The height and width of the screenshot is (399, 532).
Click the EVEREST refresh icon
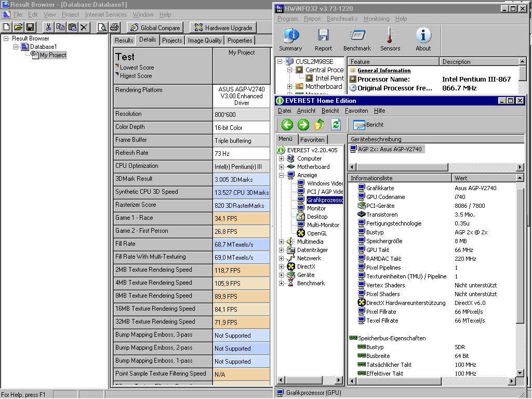click(x=336, y=125)
